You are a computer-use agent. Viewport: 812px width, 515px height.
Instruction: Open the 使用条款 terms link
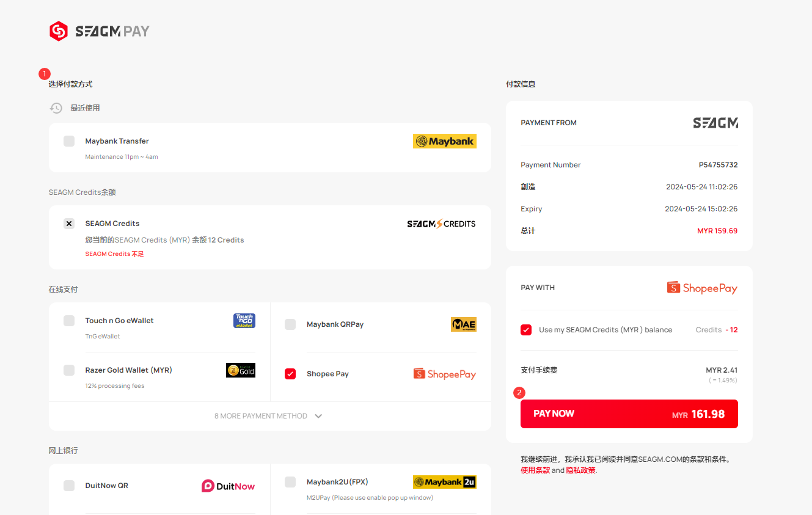click(535, 470)
